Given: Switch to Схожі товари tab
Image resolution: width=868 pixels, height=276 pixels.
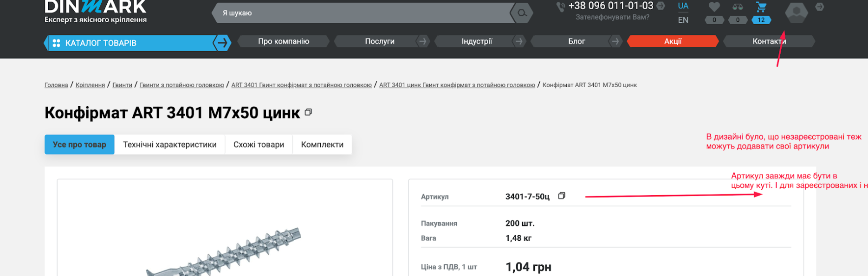Looking at the screenshot, I should pyautogui.click(x=259, y=144).
